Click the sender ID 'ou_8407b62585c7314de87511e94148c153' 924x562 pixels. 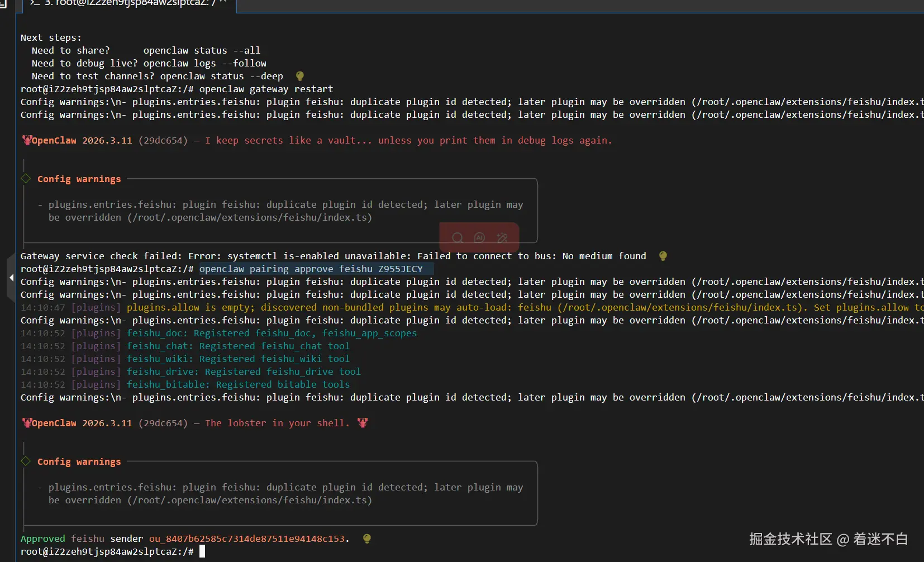[x=246, y=539]
